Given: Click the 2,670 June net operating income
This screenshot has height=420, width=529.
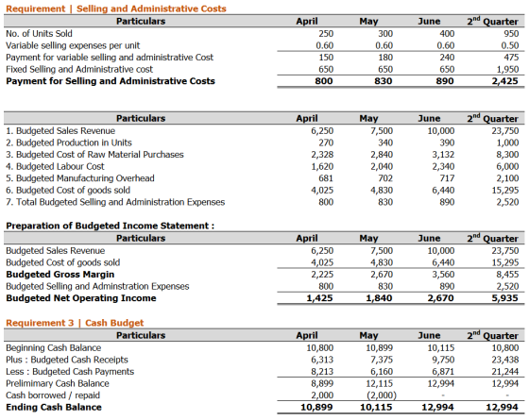Looking at the screenshot, I should pyautogui.click(x=440, y=298).
